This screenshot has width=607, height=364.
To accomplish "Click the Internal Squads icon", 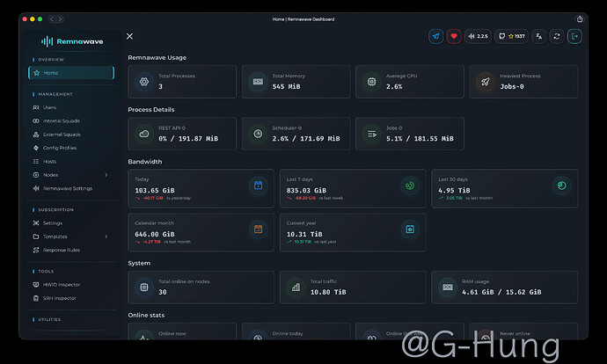I will point(36,121).
